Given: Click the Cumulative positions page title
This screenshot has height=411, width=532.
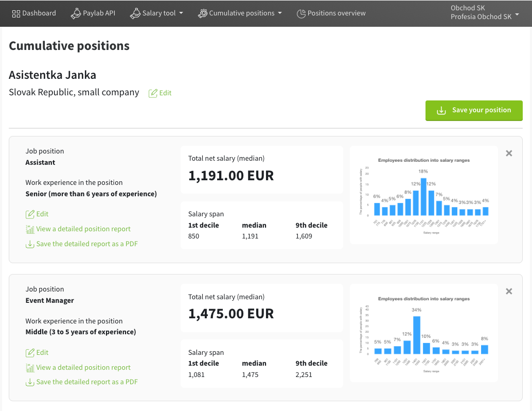Looking at the screenshot, I should [x=69, y=46].
